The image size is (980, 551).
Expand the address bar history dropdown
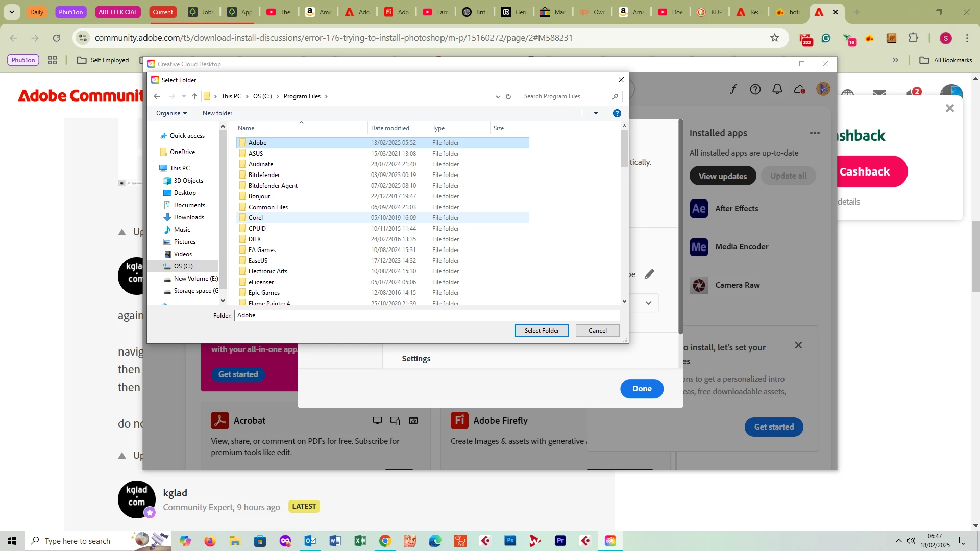pyautogui.click(x=498, y=96)
